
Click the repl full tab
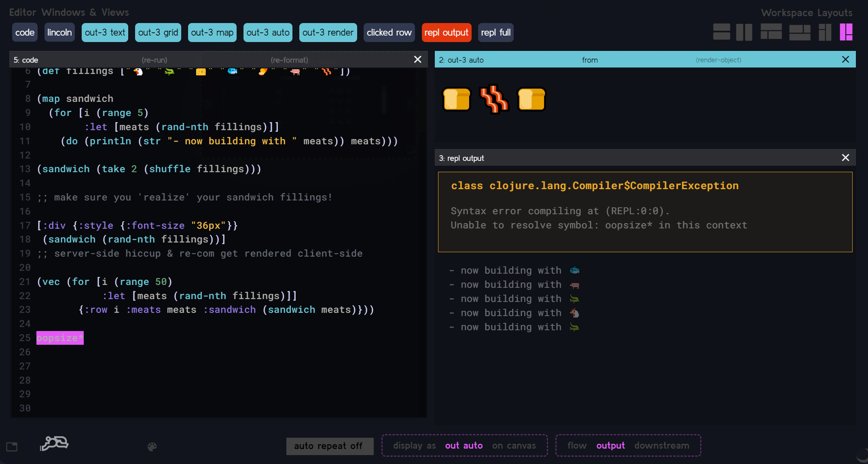click(495, 32)
